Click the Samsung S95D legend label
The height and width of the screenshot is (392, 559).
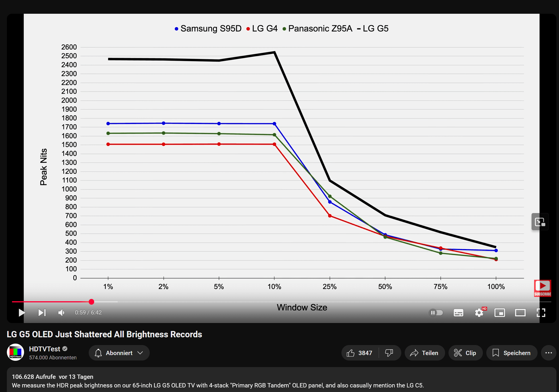[211, 28]
